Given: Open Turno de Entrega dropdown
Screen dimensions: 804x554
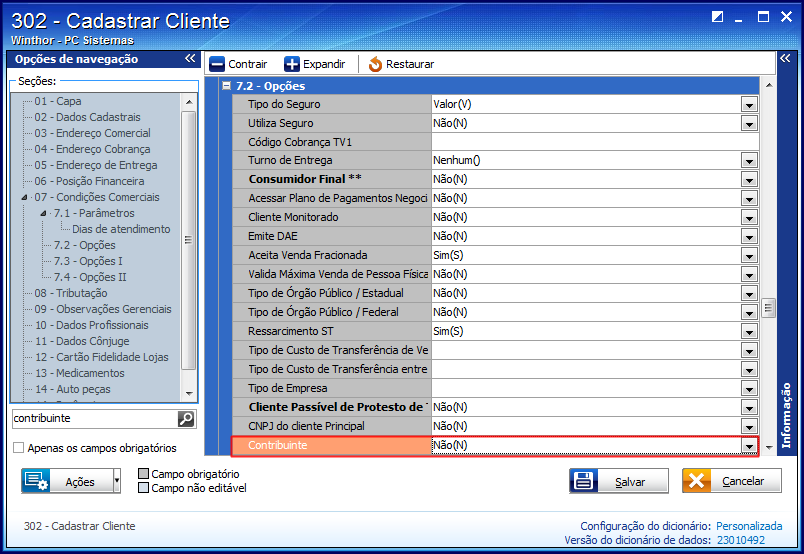Looking at the screenshot, I should (x=749, y=161).
